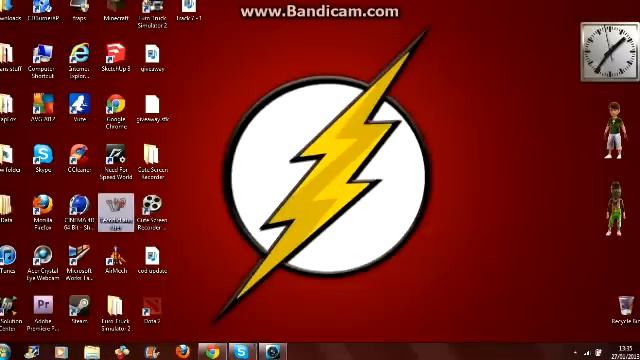This screenshot has height=360, width=640.
Task: Open the Need For Speed World shortcut
Action: [x=116, y=162]
